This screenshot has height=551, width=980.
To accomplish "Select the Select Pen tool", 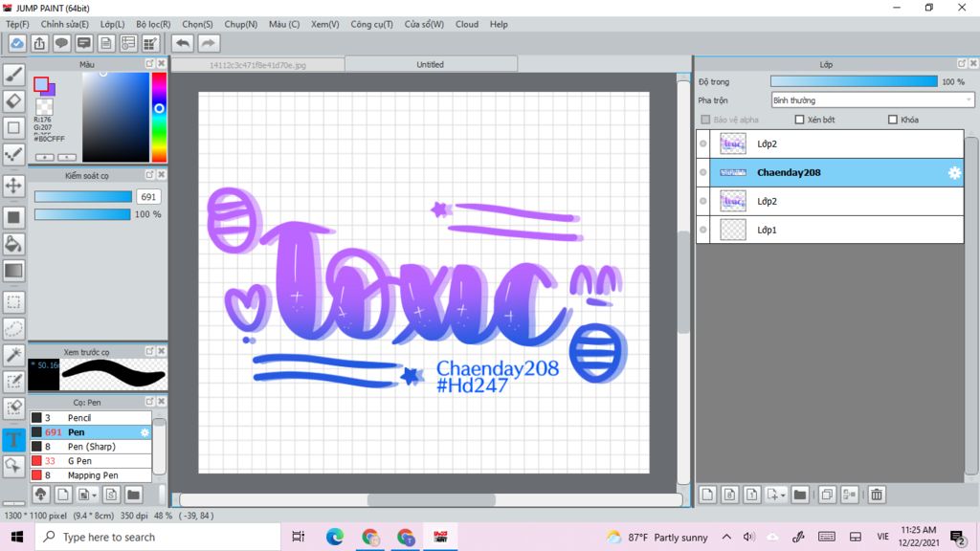I will tap(13, 381).
